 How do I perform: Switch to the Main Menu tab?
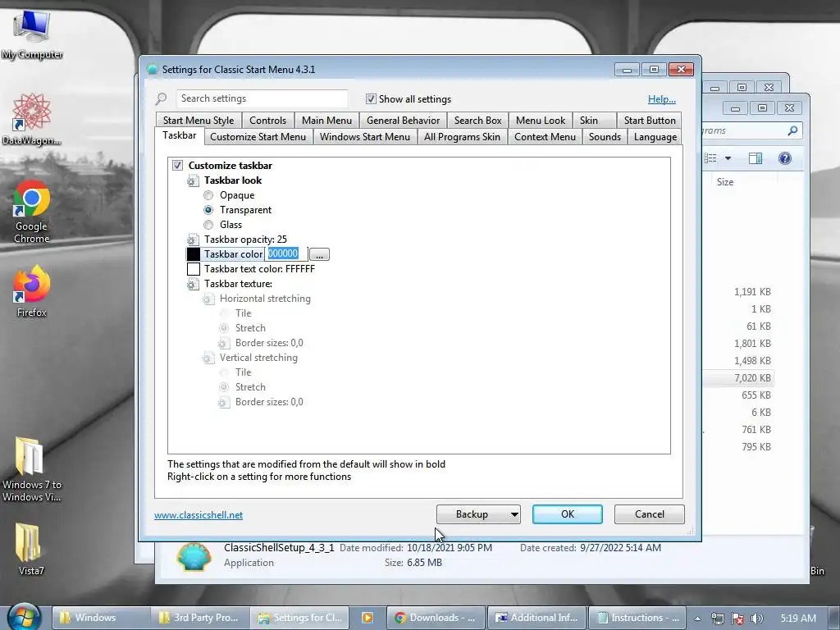[326, 121]
